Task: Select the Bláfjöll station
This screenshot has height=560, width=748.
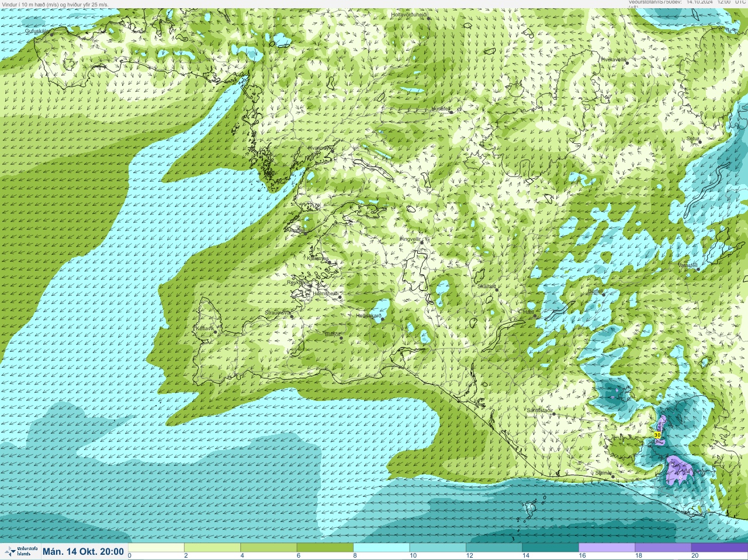Action: pyautogui.click(x=341, y=338)
